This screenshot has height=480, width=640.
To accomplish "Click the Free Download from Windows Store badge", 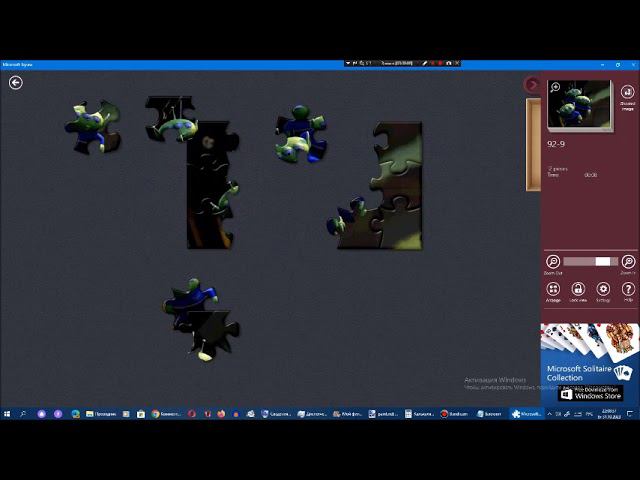I will [x=591, y=393].
